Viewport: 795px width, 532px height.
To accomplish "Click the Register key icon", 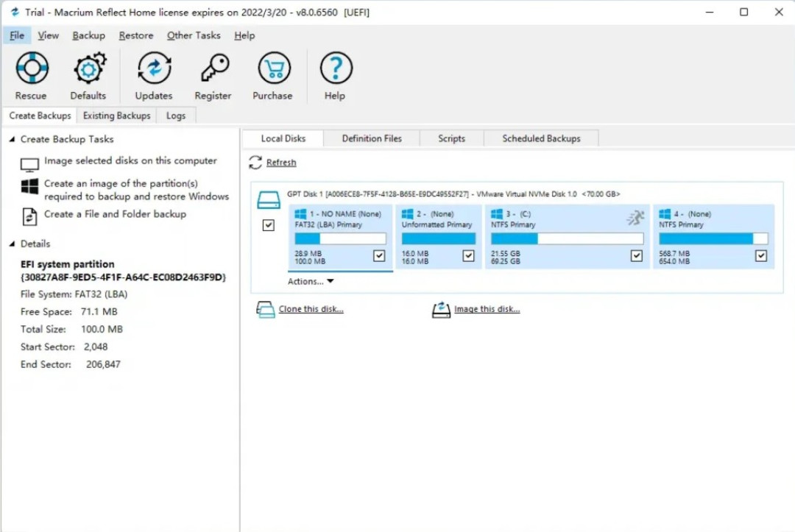I will click(x=214, y=68).
